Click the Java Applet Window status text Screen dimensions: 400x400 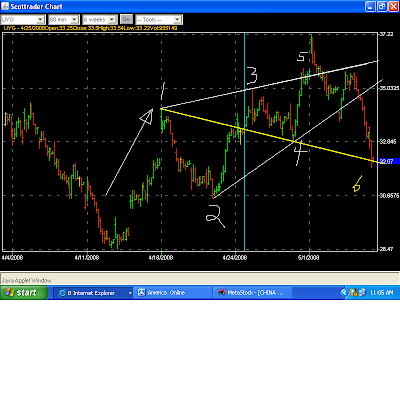click(x=27, y=281)
